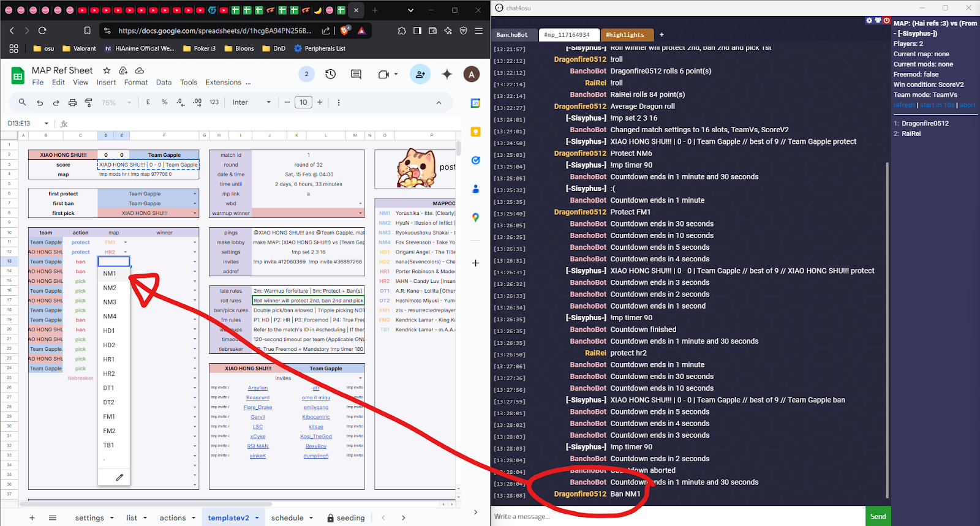This screenshot has width=980, height=526.
Task: Open Google Calendar side panel icon
Action: 475,103
